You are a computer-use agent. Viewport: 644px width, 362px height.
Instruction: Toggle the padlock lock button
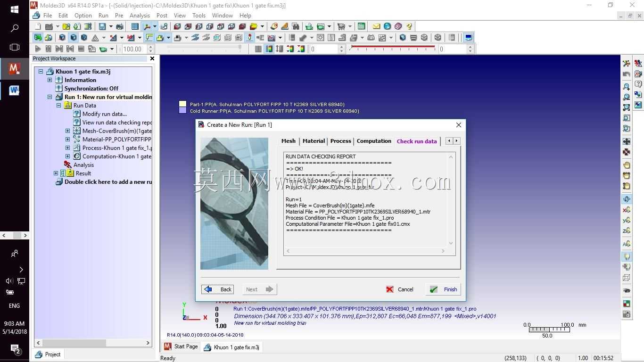click(627, 314)
